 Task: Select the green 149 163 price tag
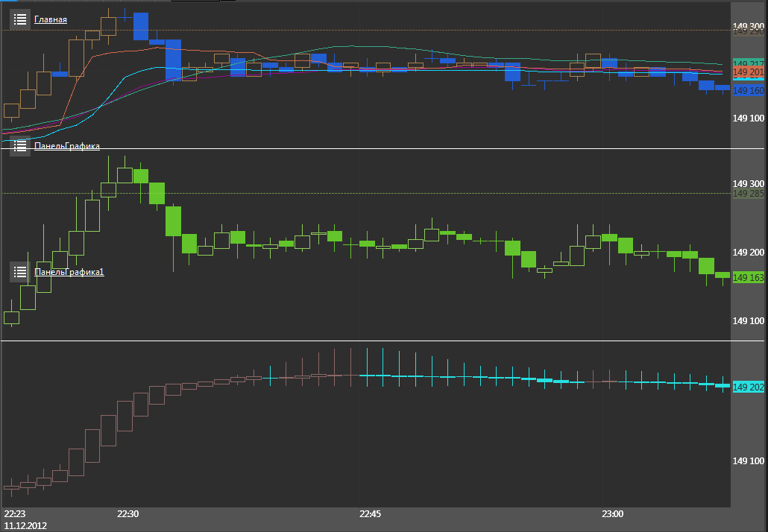(x=749, y=277)
